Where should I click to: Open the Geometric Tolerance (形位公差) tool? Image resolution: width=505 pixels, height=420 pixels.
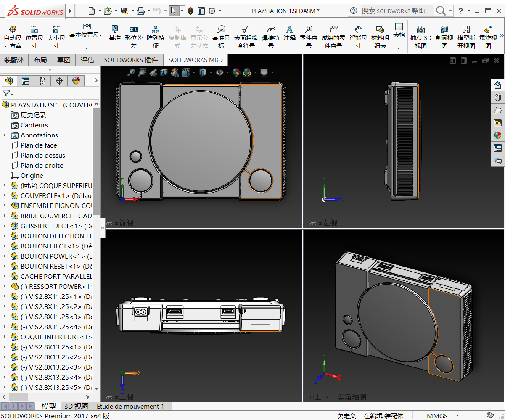[x=134, y=37]
